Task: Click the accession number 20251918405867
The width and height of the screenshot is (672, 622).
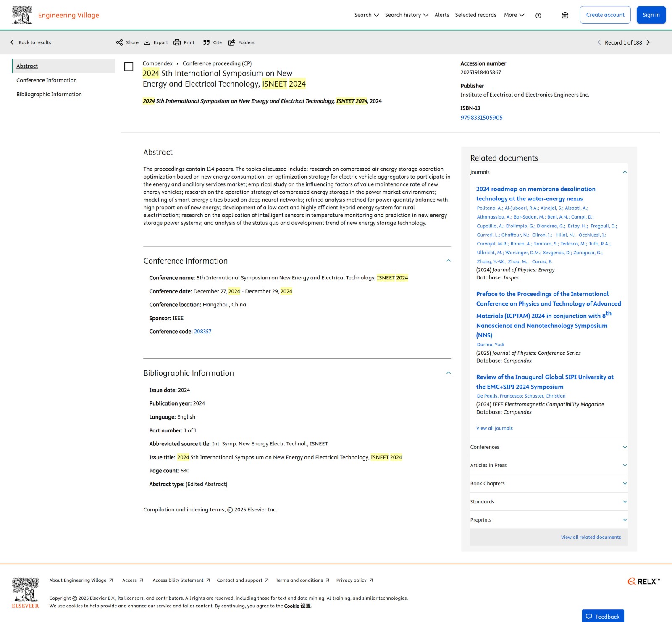Action: coord(480,73)
